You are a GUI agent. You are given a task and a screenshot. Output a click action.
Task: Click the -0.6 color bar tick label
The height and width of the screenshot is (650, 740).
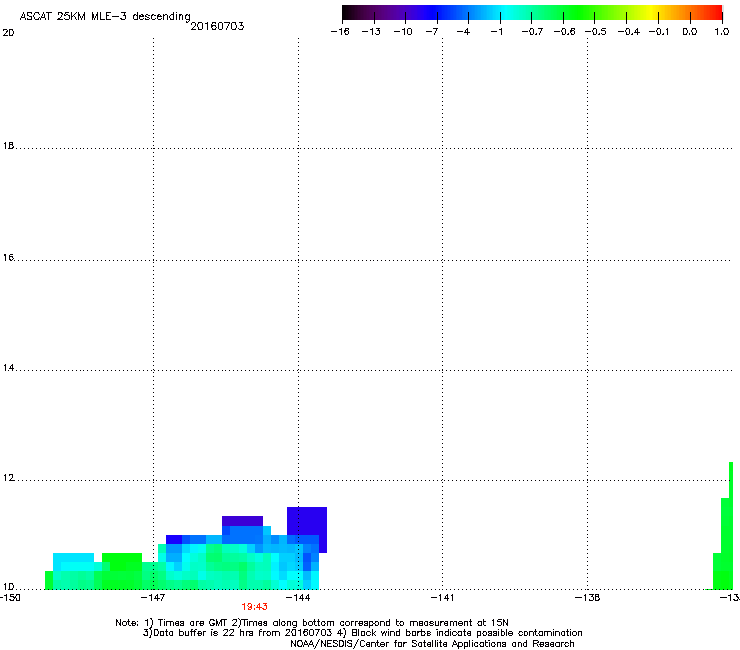[564, 32]
